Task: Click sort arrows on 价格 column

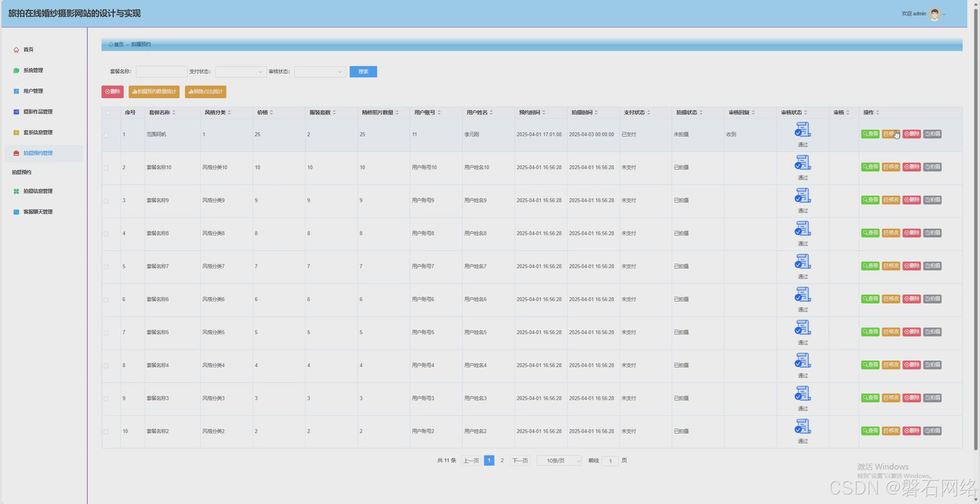Action: 271,113
